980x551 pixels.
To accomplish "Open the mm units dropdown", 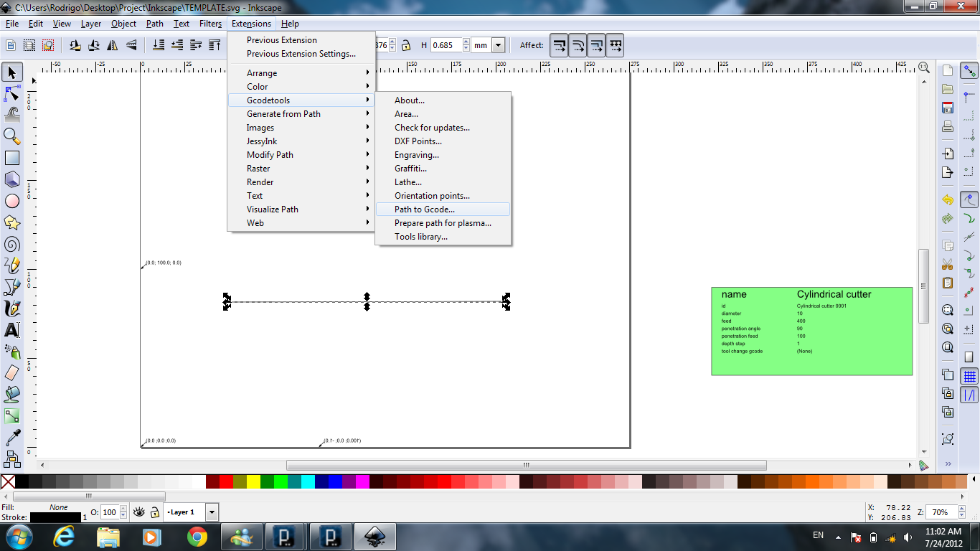I will coord(498,45).
